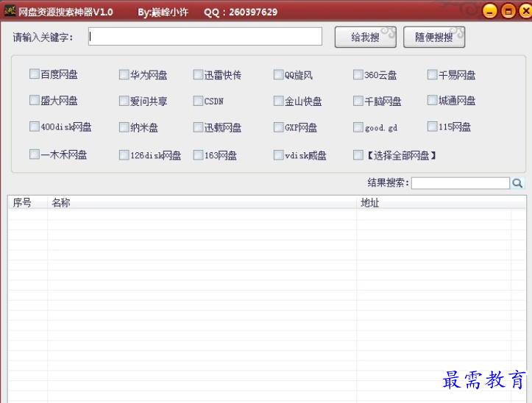Check the good.gd checkbox
The height and width of the screenshot is (403, 532).
click(x=358, y=127)
